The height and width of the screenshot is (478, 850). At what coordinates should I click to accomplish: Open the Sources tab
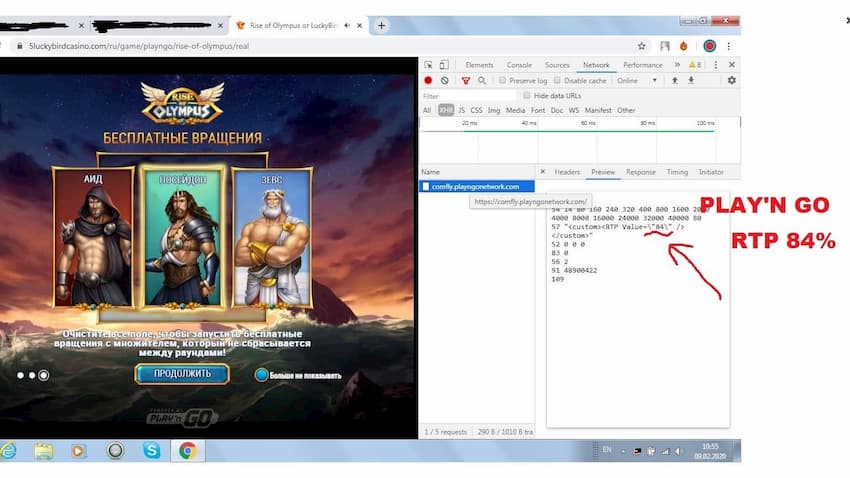coord(557,65)
